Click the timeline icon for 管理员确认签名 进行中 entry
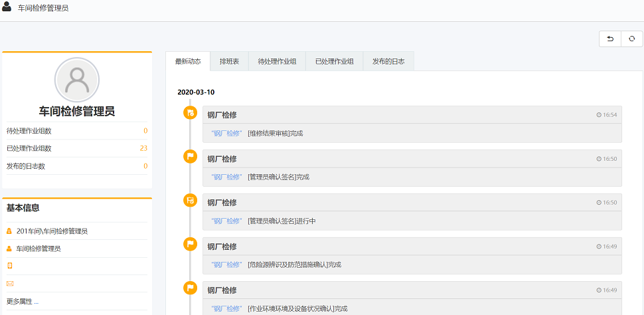 tap(190, 201)
